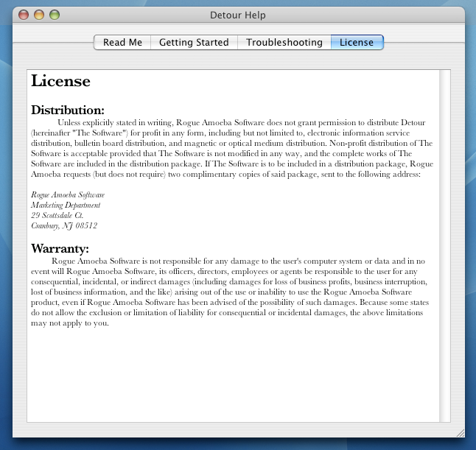Click the vertical scrollbar track

(x=445, y=246)
